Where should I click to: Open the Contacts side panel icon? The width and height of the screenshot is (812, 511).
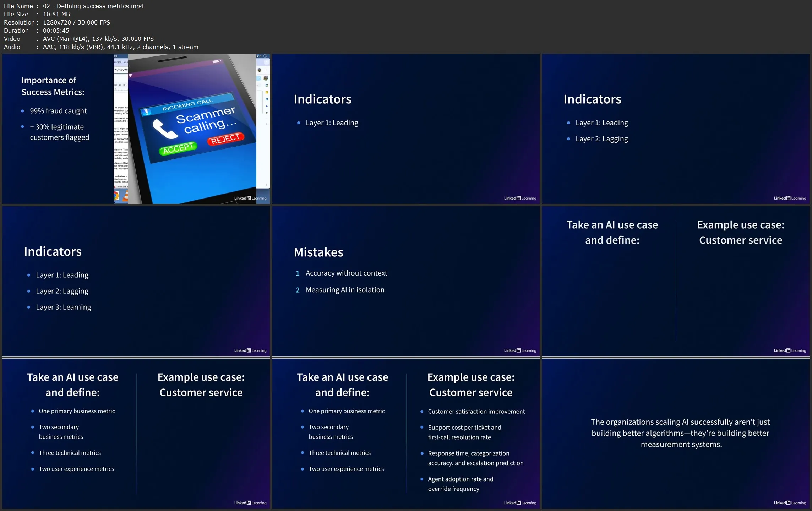click(x=267, y=106)
